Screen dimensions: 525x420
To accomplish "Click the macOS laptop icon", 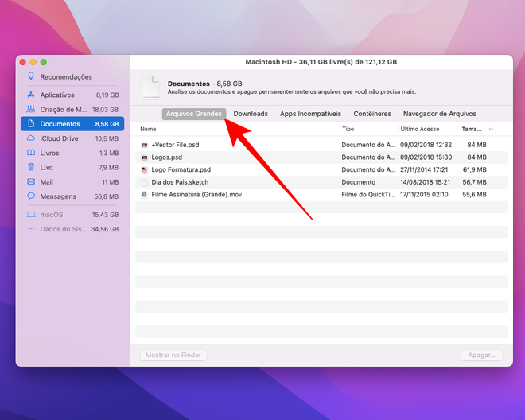I will pyautogui.click(x=31, y=214).
